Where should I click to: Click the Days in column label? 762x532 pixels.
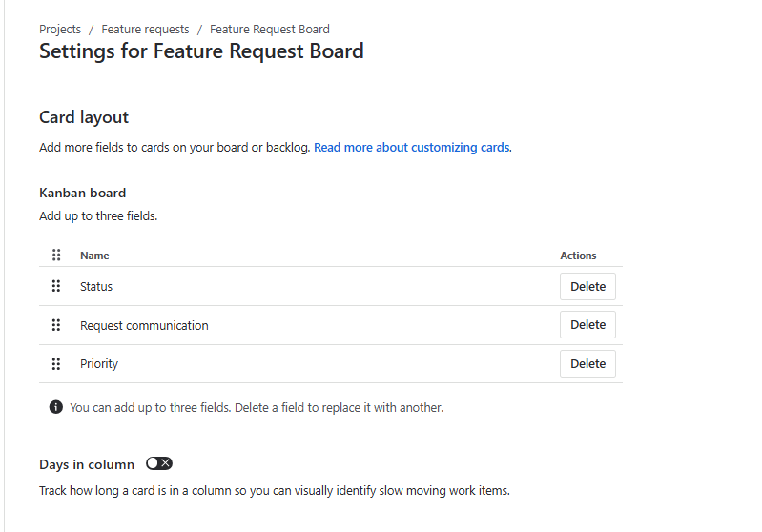point(87,464)
